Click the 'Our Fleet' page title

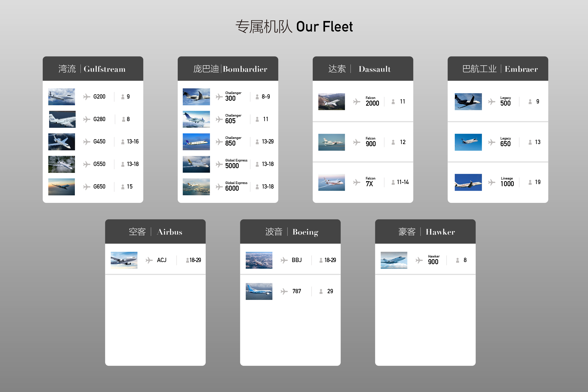(x=324, y=27)
